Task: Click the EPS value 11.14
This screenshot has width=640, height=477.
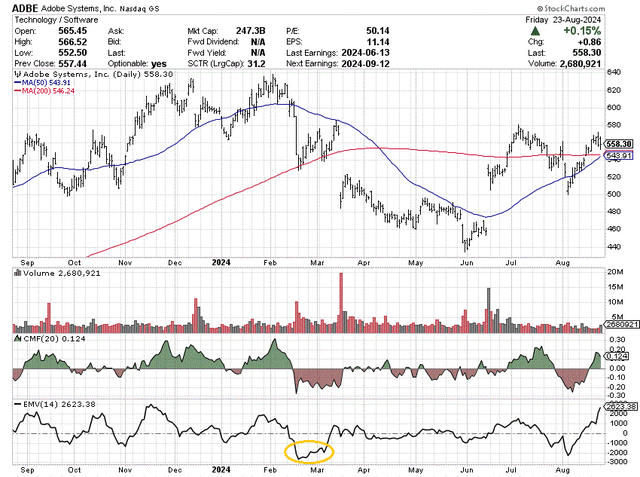Action: (x=378, y=42)
